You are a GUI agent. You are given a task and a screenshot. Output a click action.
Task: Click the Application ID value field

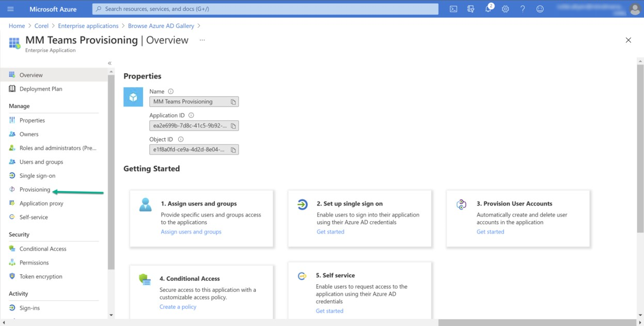[194, 126]
